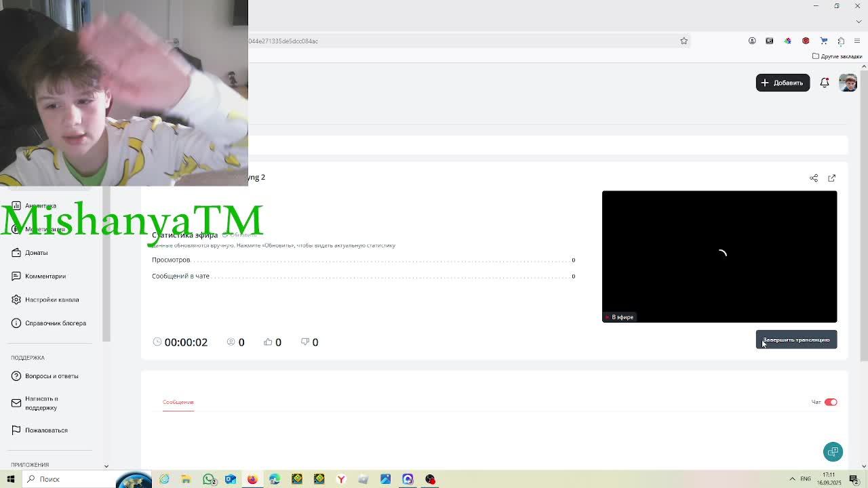Click the viewers count icon
Screen dimensions: 868x488
coord(231,342)
